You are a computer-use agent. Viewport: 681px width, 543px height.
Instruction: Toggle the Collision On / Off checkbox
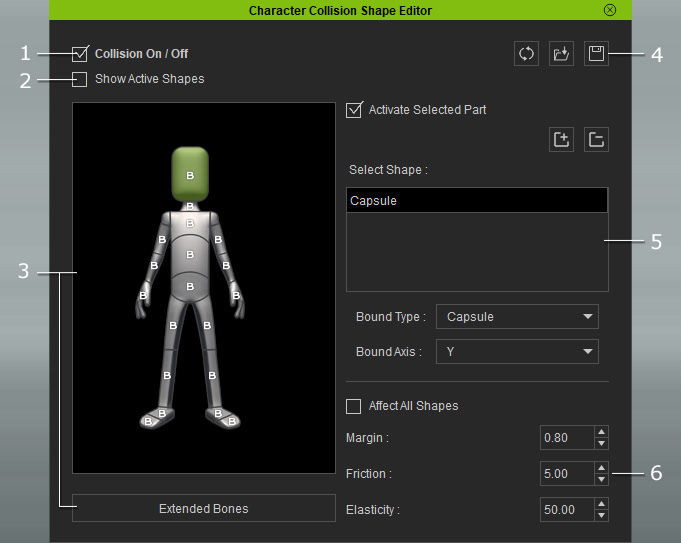click(x=81, y=54)
